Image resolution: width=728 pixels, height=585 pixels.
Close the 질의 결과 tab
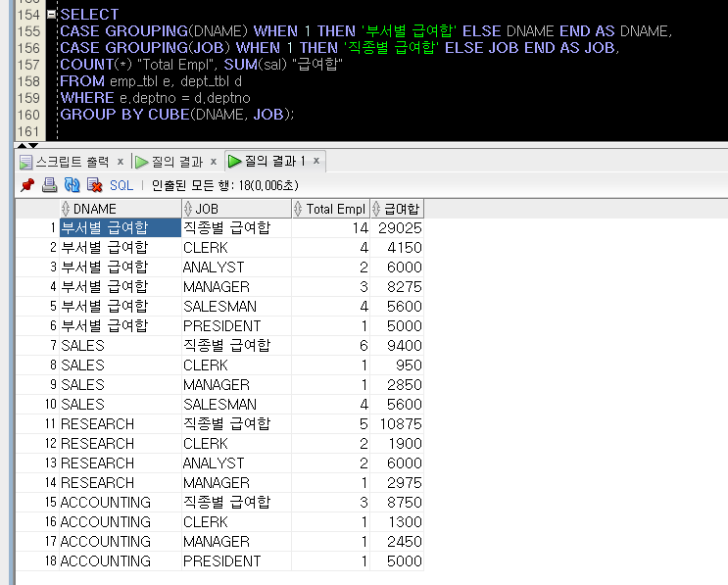tap(214, 162)
